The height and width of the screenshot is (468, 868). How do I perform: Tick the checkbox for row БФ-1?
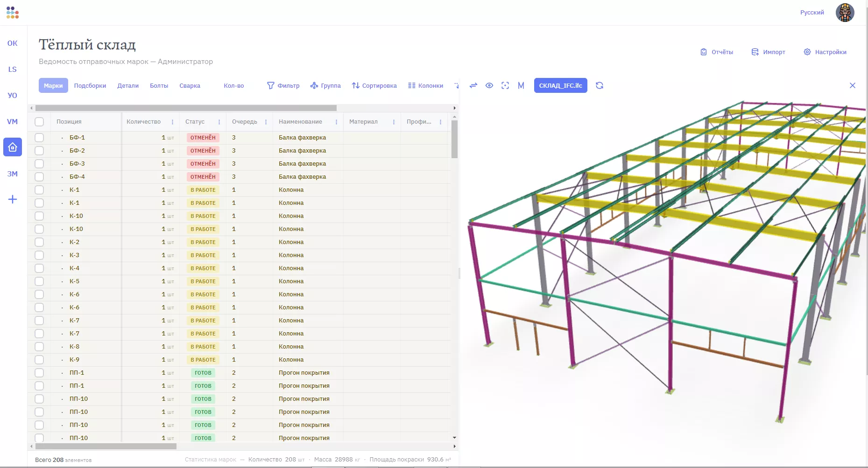tap(39, 138)
